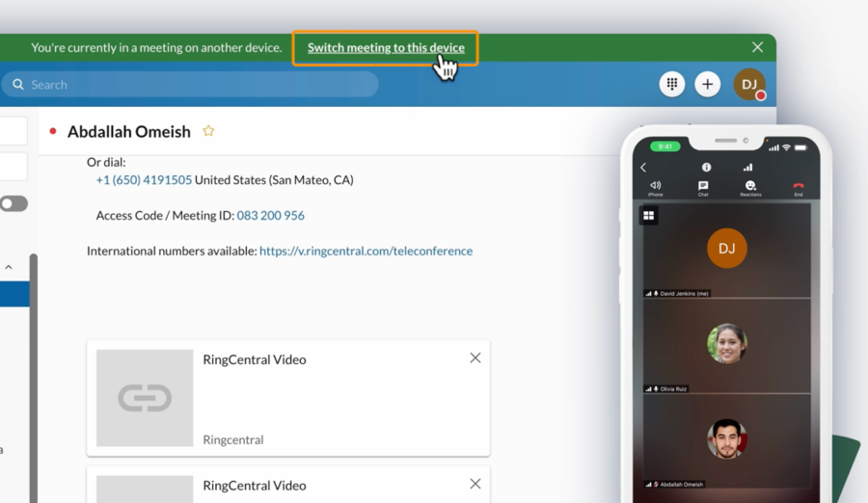The height and width of the screenshot is (503, 868).
Task: Dismiss the green meeting notification banner
Action: [x=757, y=47]
